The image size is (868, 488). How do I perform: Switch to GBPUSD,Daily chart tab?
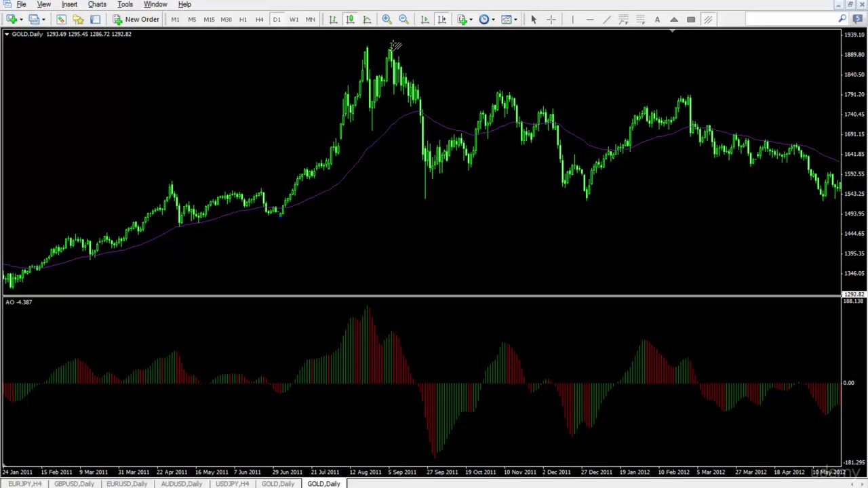point(74,483)
